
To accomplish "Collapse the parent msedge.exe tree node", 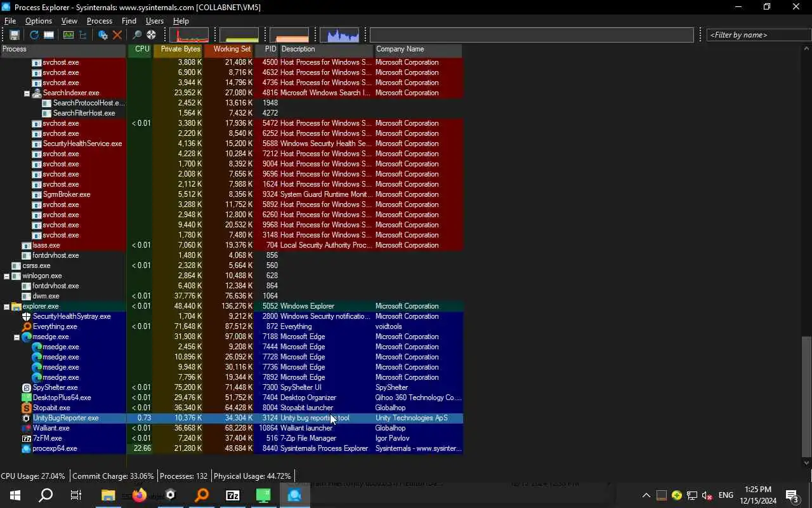I will [16, 337].
